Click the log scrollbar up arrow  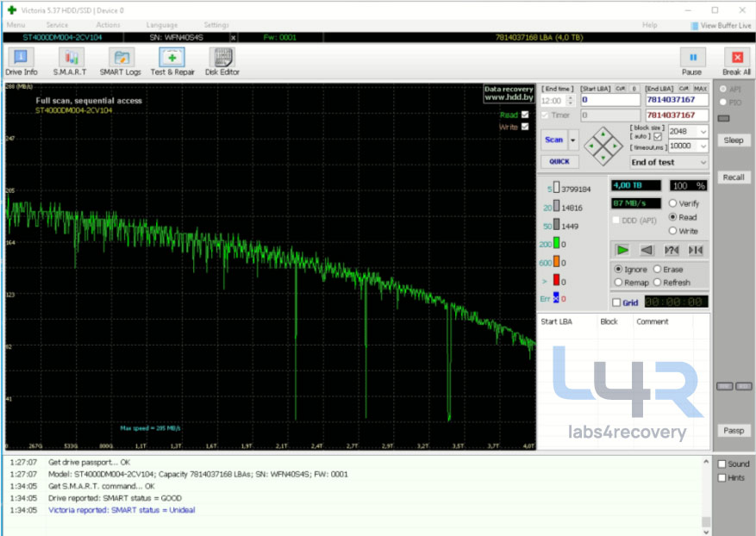[x=706, y=462]
